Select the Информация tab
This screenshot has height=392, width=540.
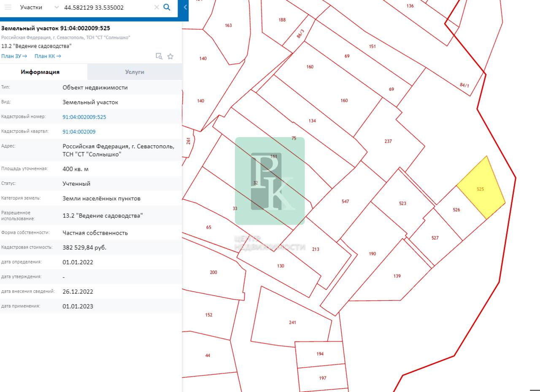40,72
